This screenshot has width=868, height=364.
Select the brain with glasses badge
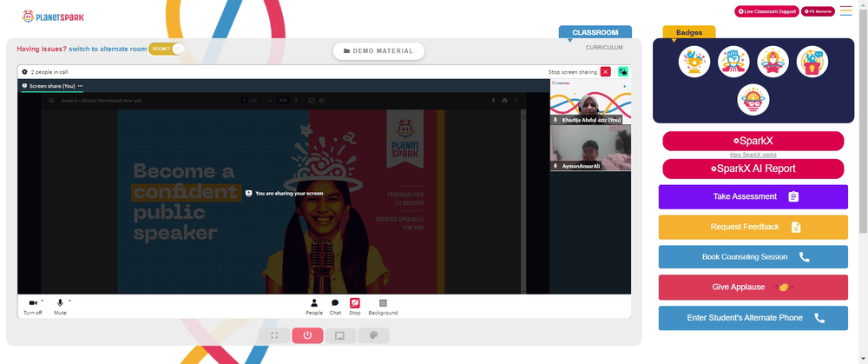click(x=753, y=100)
